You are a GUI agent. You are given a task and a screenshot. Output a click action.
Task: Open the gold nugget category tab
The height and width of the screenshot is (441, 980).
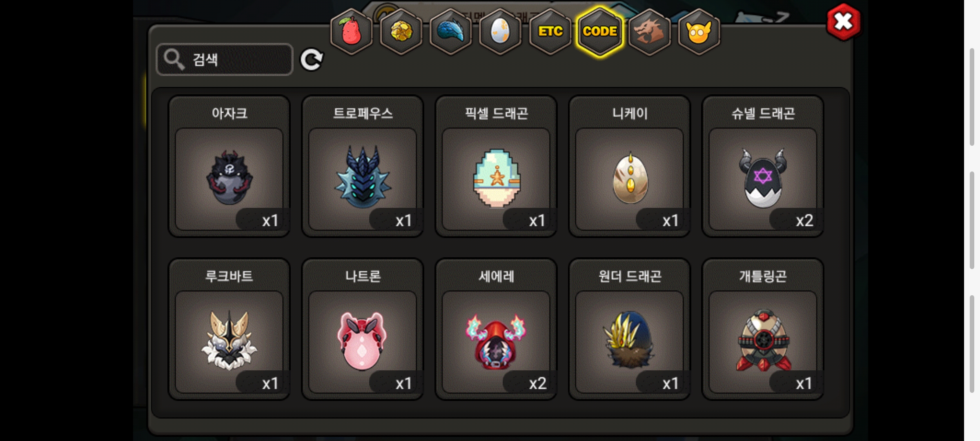pos(401,32)
